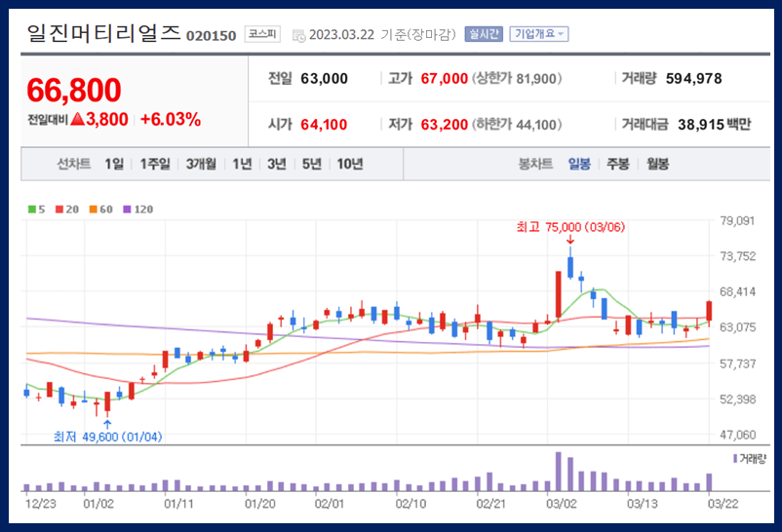Screen dimensions: 782x532
Task: Click the 03/22 date axis label
Action: point(723,504)
